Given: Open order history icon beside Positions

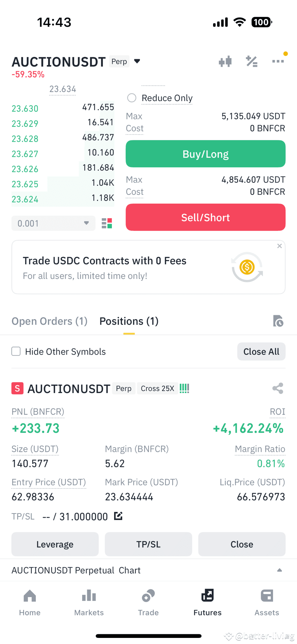Looking at the screenshot, I should tap(278, 321).
